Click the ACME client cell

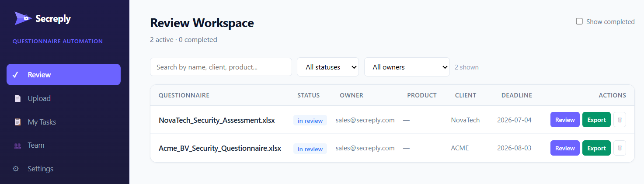tap(460, 148)
